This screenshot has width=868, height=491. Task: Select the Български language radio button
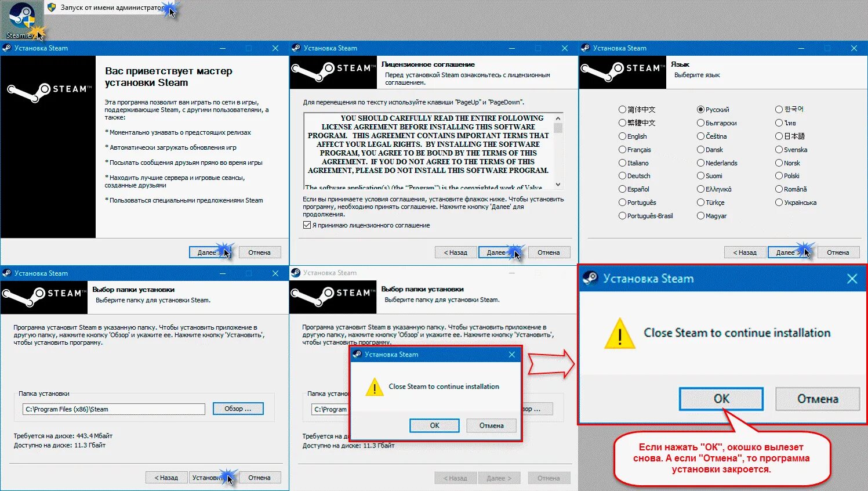click(x=700, y=123)
